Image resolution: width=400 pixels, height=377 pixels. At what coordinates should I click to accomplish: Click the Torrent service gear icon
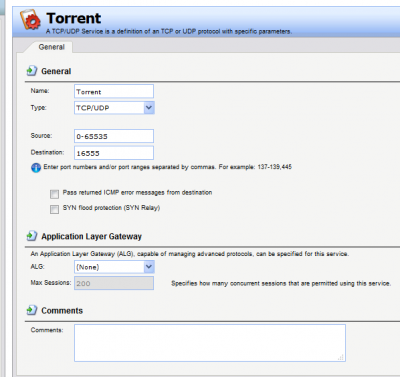click(30, 19)
